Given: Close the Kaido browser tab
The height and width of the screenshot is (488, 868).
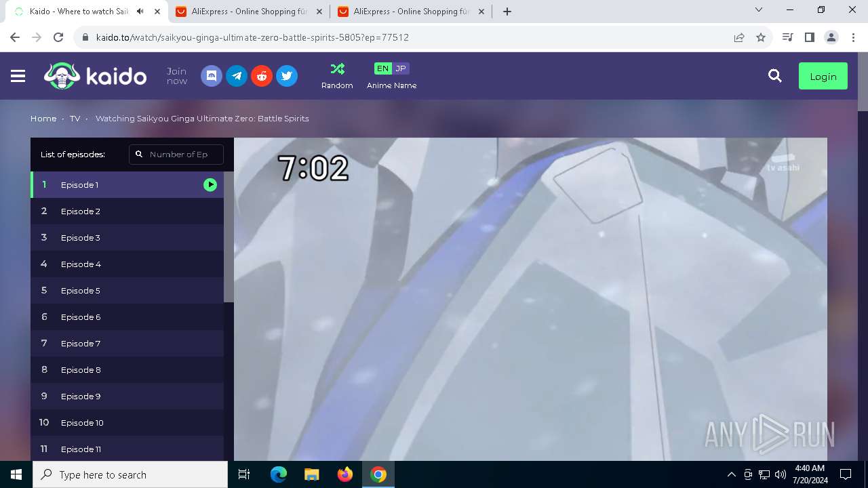Looking at the screenshot, I should point(157,12).
